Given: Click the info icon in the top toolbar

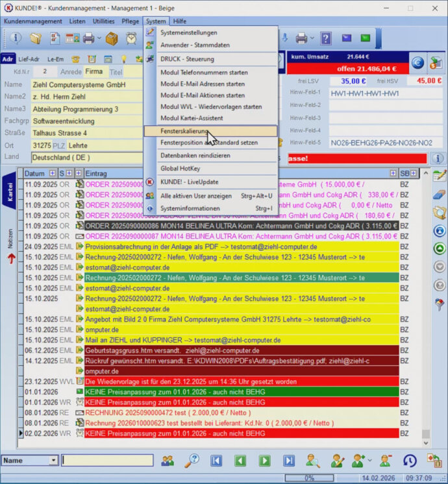Looking at the screenshot, I should [16, 38].
